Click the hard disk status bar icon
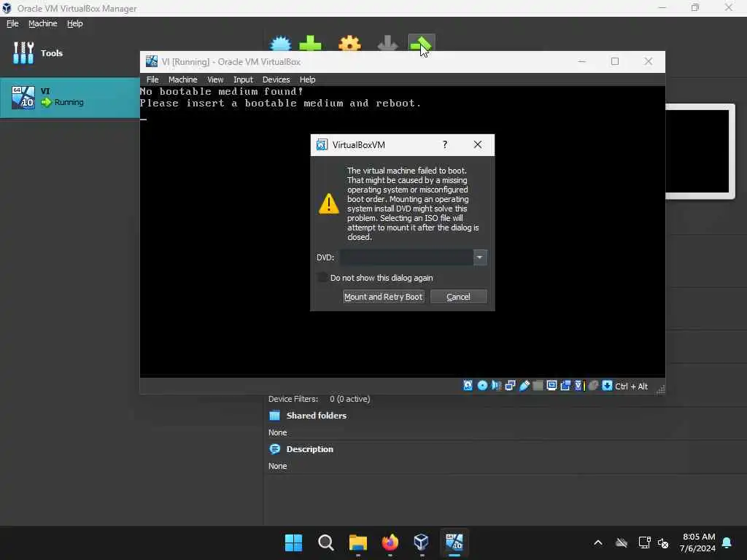The height and width of the screenshot is (560, 747). click(x=468, y=386)
